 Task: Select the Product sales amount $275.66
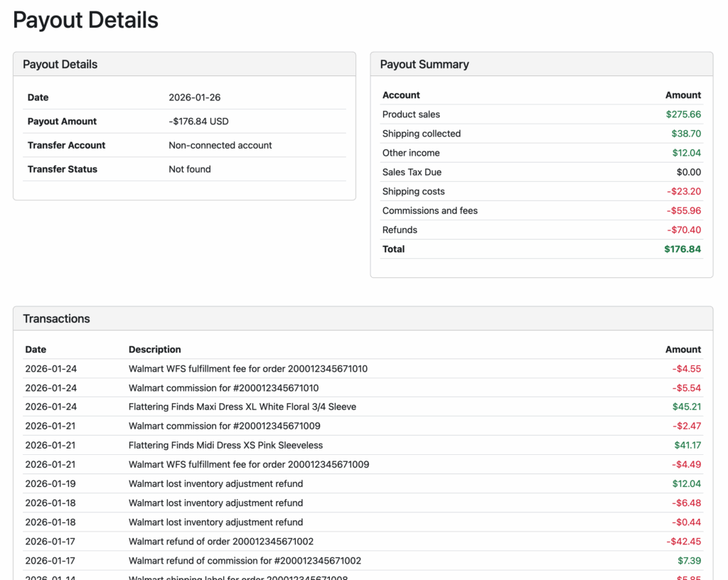click(x=683, y=114)
